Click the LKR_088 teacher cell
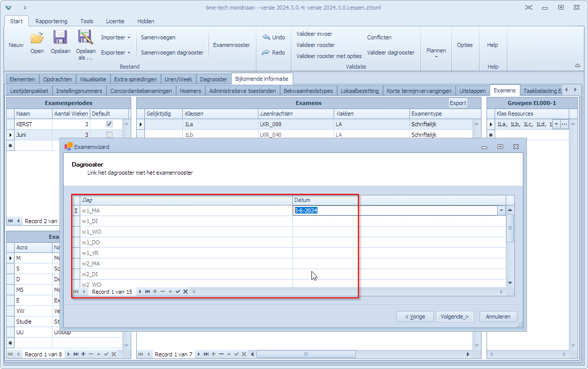This screenshot has width=588, height=369. [296, 124]
